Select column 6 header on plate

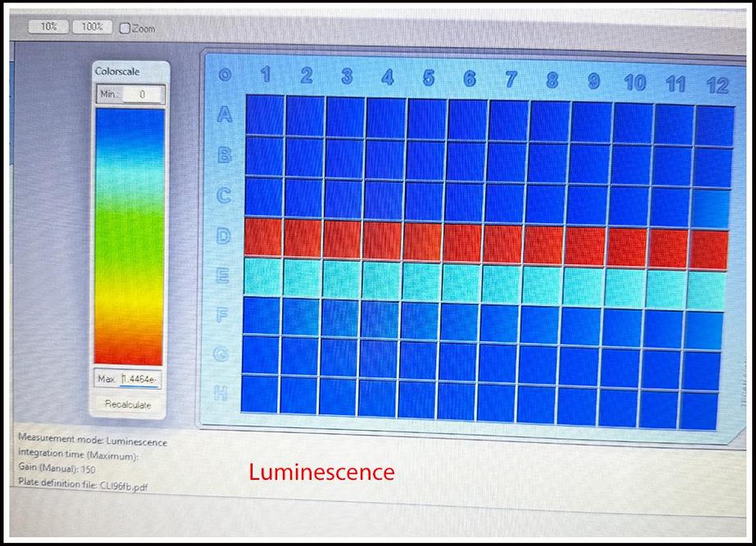click(469, 78)
